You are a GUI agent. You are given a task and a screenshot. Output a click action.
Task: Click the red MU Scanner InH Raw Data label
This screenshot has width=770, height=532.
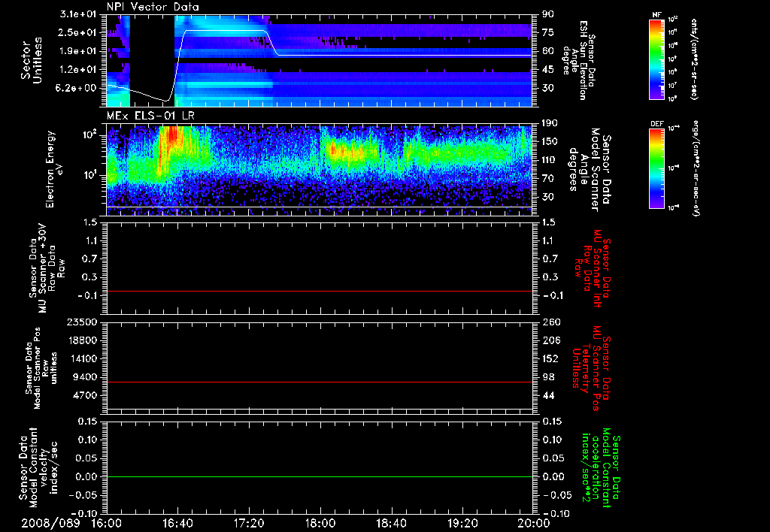coord(593,268)
